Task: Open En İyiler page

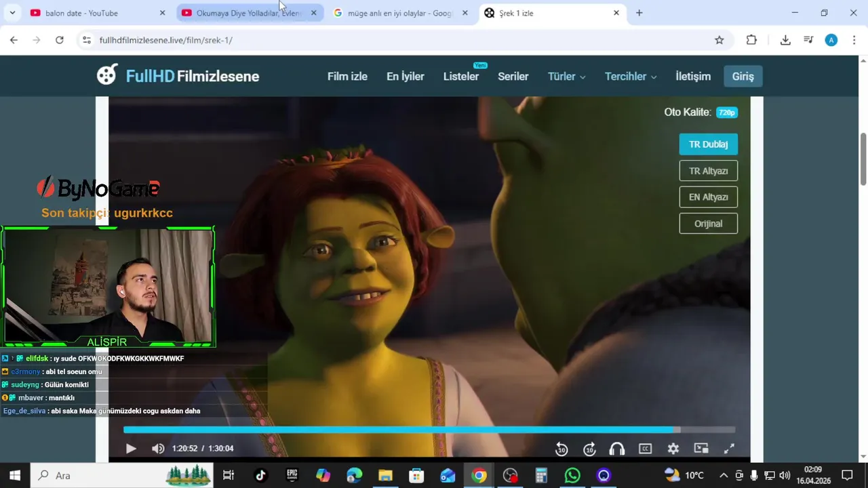Action: [406, 77]
